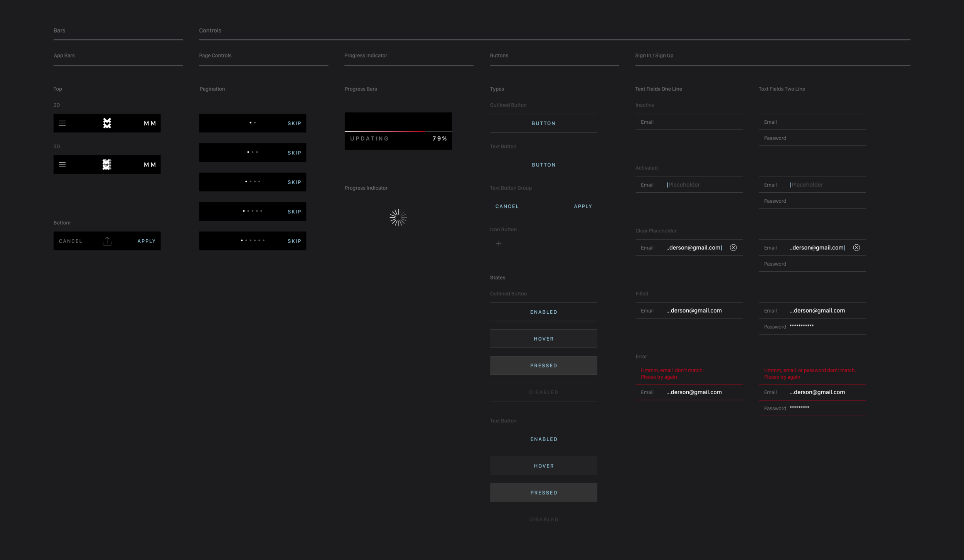Clear email in the one-line Clear Placeholder field

click(733, 248)
